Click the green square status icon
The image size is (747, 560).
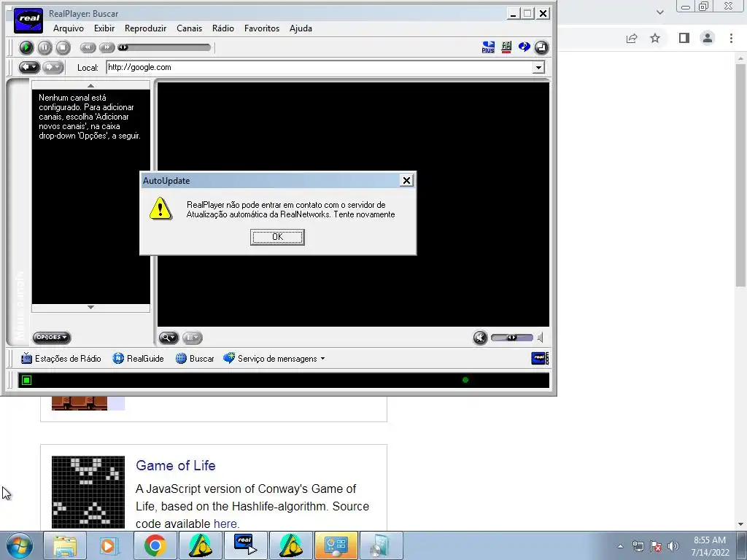(x=27, y=380)
